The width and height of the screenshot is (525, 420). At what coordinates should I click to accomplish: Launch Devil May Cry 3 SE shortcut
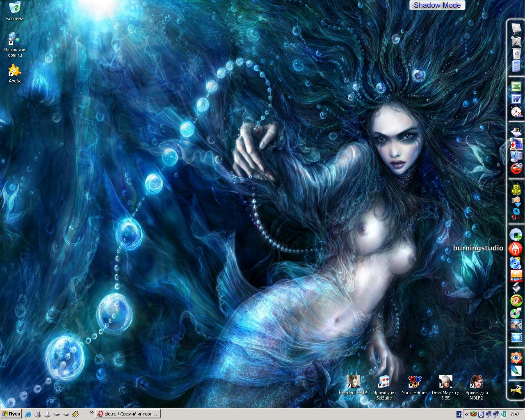click(445, 387)
